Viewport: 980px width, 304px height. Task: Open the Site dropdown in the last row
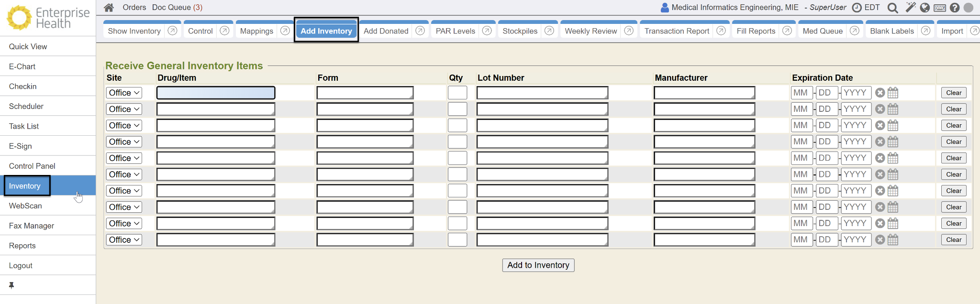(124, 240)
